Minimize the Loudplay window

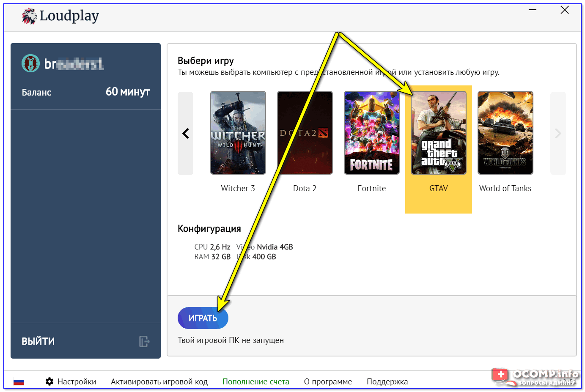coord(533,10)
